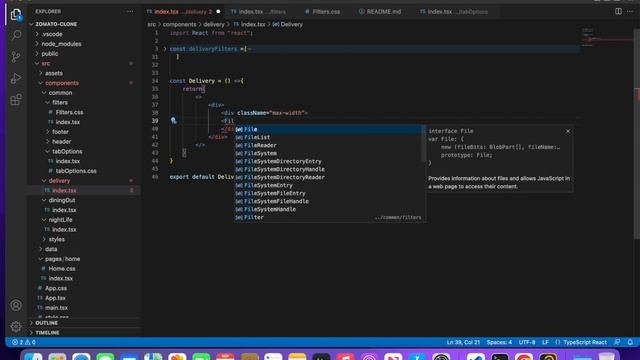Open App.css file in explorer
640x360 pixels.
56,288
